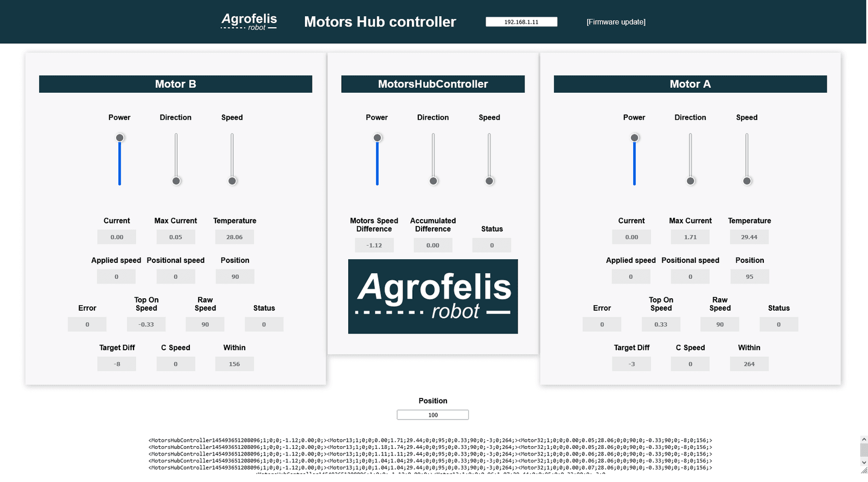
Task: Click Motor A Target Diff value -3
Action: click(631, 364)
